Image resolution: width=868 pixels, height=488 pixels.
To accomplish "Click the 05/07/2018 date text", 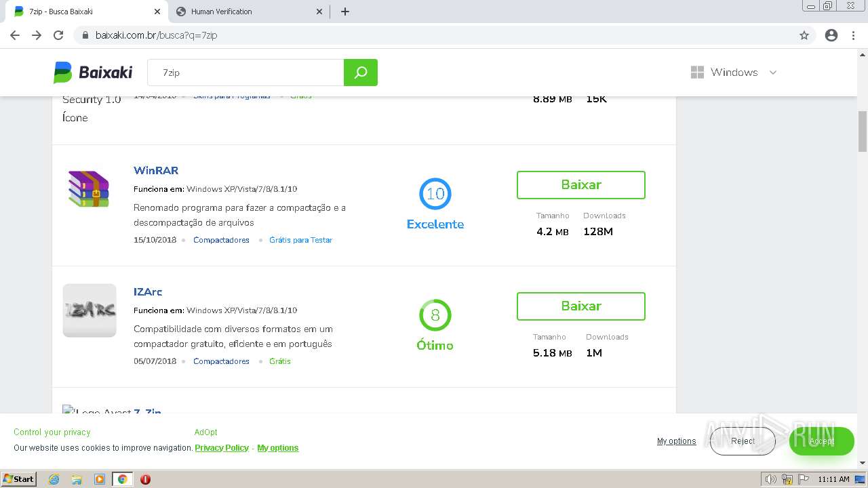I will pos(155,361).
